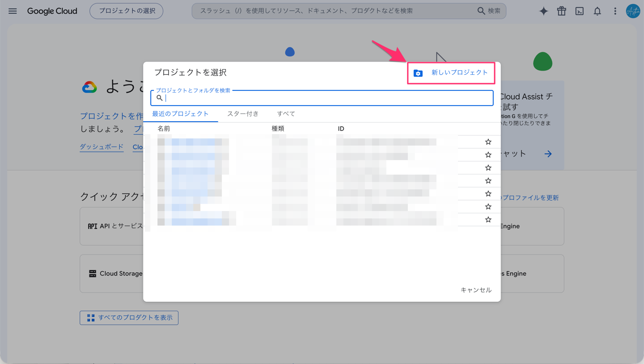Click the ID column header
This screenshot has width=644, height=364.
point(341,129)
